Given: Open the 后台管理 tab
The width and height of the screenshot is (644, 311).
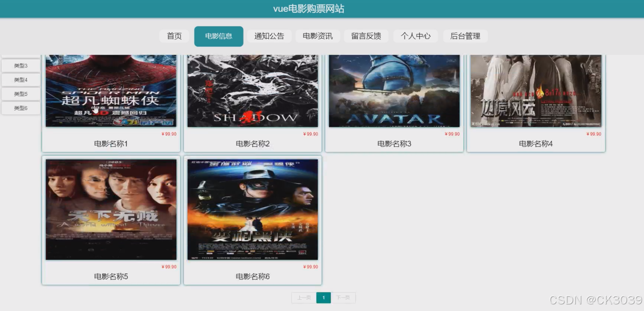Looking at the screenshot, I should click(465, 36).
